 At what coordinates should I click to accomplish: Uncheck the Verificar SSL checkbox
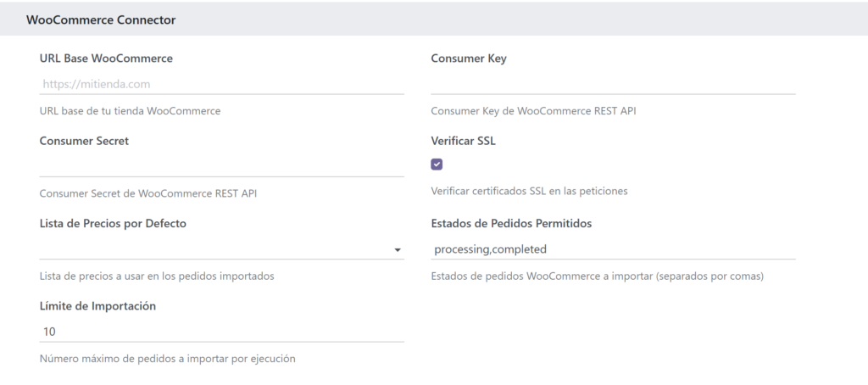click(437, 165)
